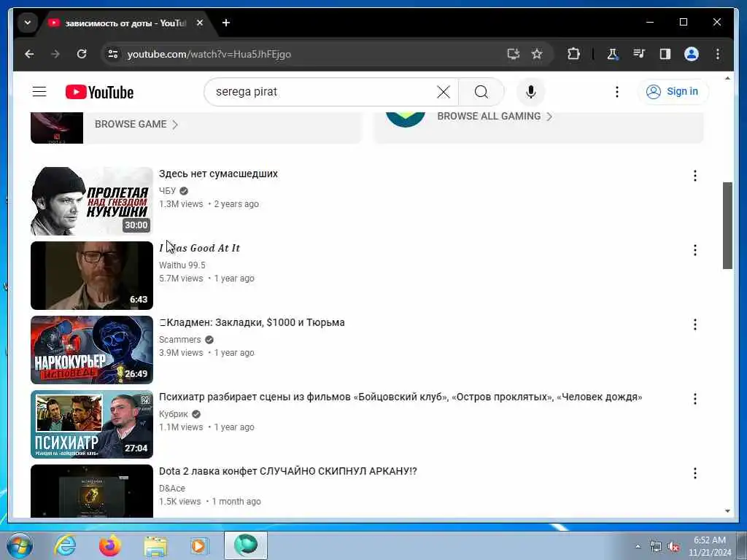This screenshot has width=747, height=560.
Task: Open more options for 'Здесь нет сумасшедших'
Action: 694,176
